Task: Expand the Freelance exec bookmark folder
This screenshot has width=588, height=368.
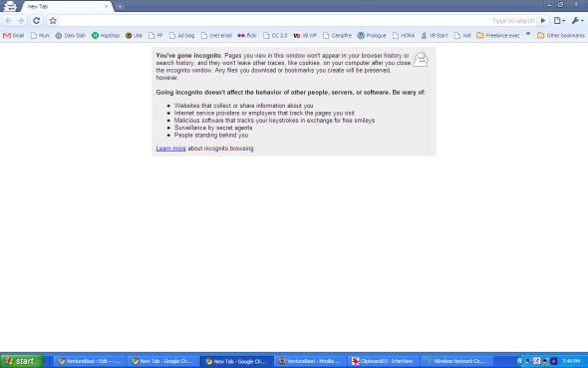Action: [498, 36]
